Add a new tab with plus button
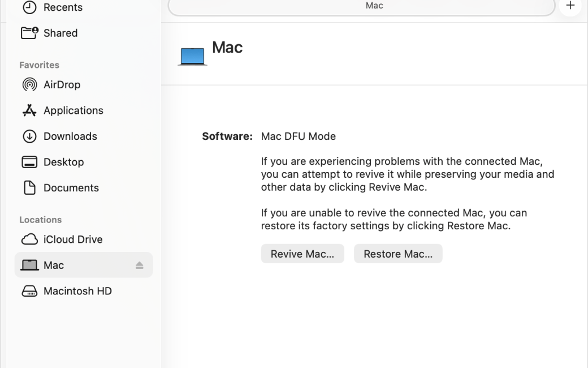The width and height of the screenshot is (588, 368). point(570,5)
